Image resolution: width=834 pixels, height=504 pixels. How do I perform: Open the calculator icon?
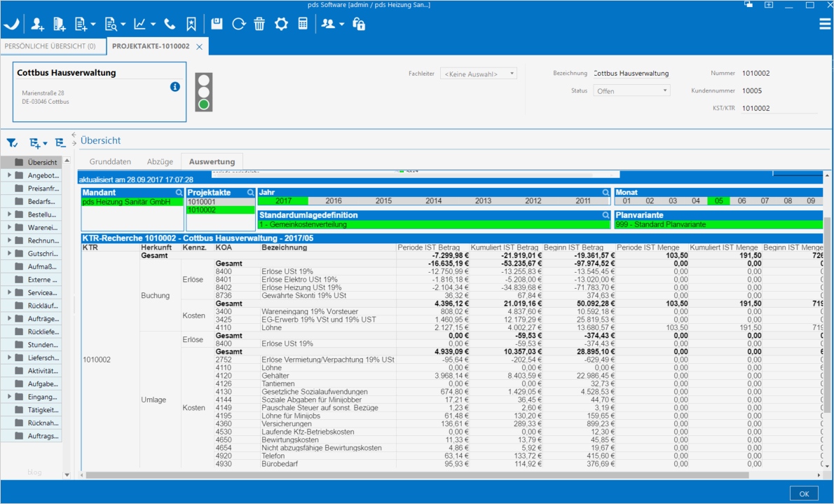click(x=303, y=25)
